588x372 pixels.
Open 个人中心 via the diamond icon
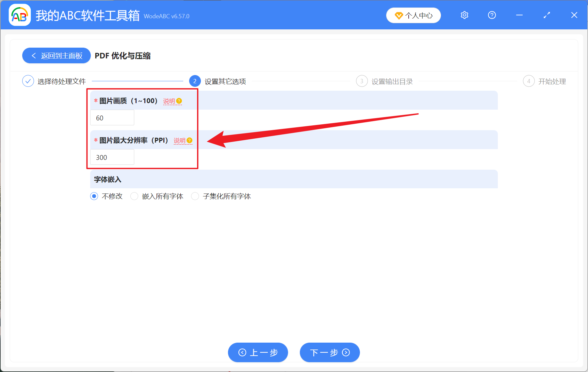[413, 15]
